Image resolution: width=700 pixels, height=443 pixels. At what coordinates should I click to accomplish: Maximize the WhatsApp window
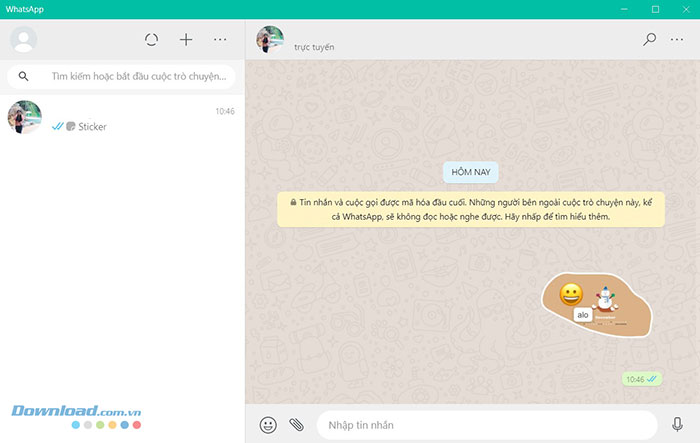point(655,9)
